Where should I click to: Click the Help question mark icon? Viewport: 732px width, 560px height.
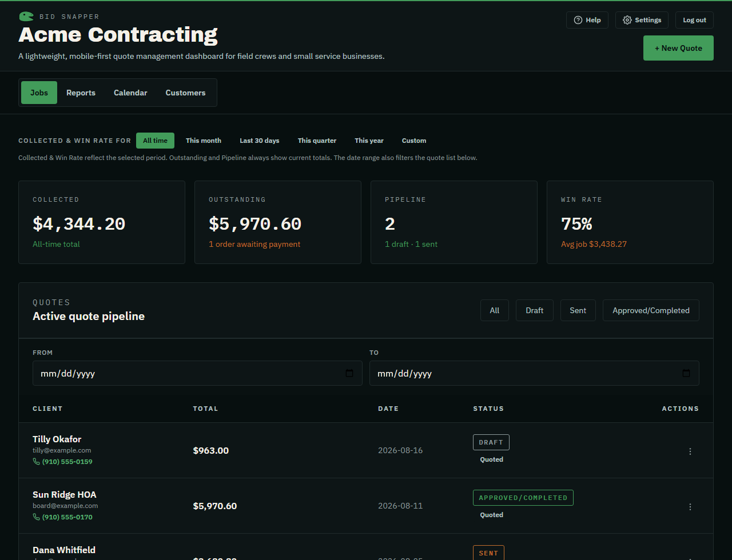tap(578, 20)
